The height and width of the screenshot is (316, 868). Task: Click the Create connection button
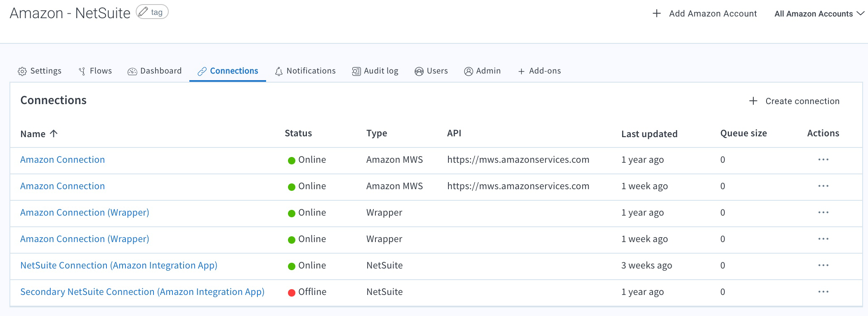(794, 101)
